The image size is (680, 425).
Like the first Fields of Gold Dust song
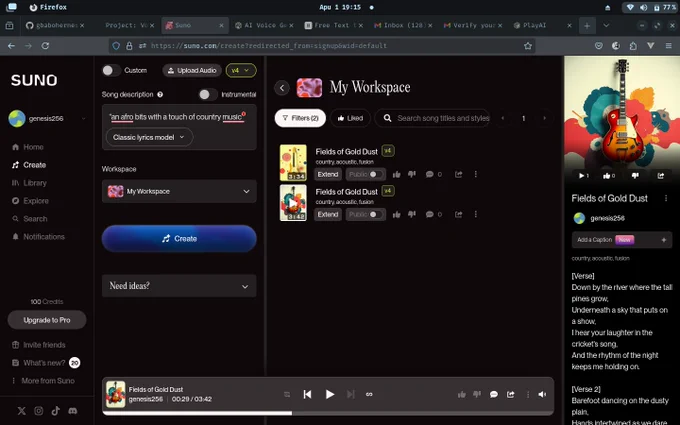[396, 174]
